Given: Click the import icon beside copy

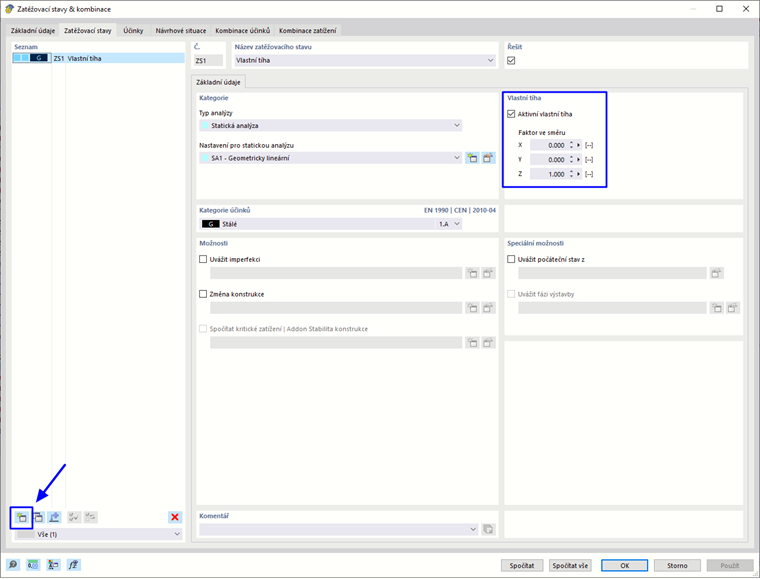Looking at the screenshot, I should click(x=54, y=517).
